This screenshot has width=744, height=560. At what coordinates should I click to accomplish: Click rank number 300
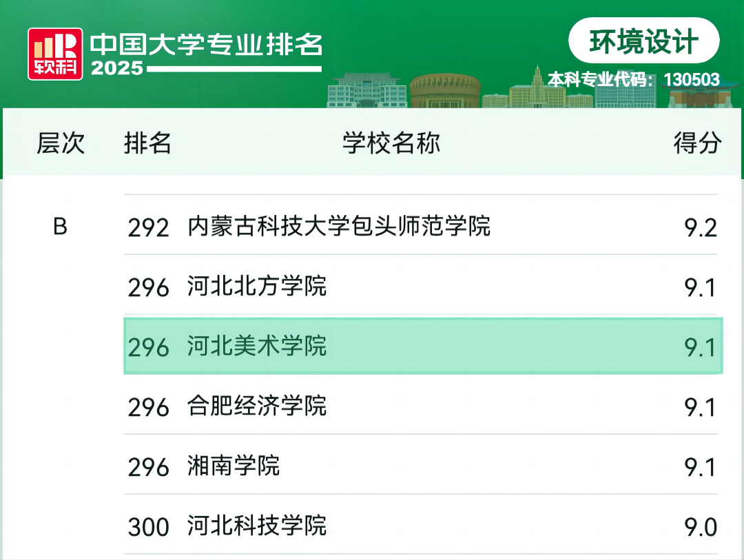[x=148, y=528]
